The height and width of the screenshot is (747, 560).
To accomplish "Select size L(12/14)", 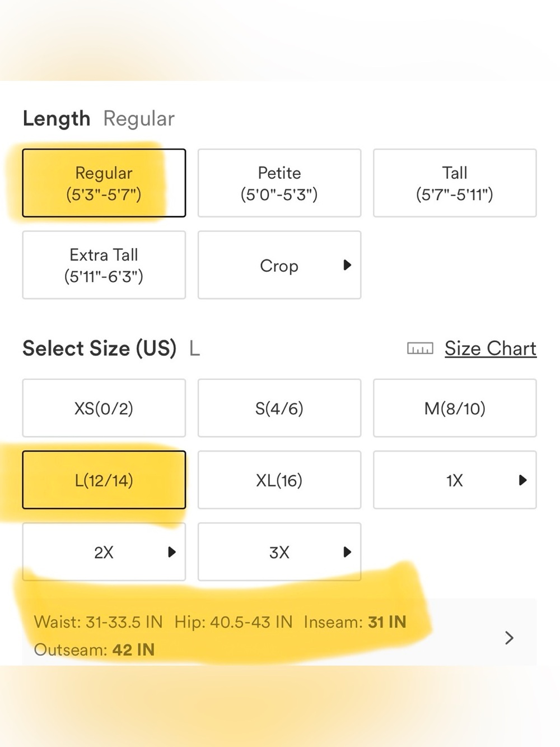I will coord(104,480).
